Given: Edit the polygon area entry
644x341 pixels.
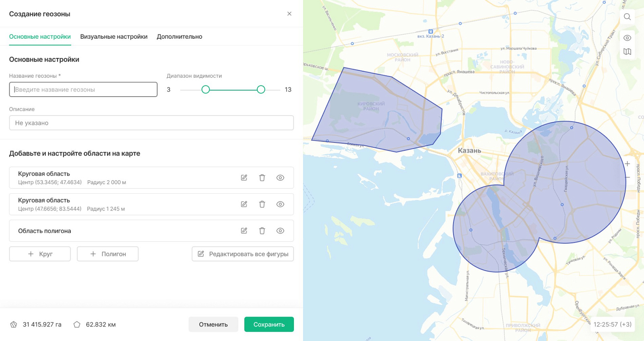Looking at the screenshot, I should pyautogui.click(x=244, y=231).
